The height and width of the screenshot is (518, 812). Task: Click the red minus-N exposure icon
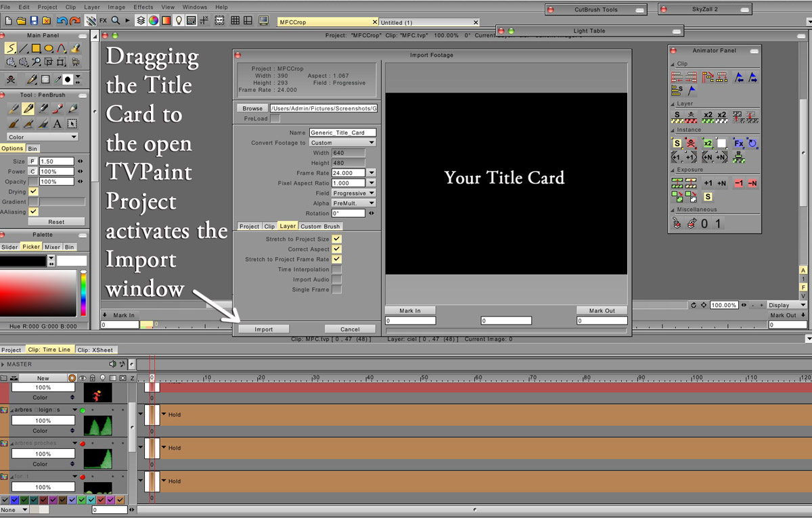pyautogui.click(x=752, y=183)
